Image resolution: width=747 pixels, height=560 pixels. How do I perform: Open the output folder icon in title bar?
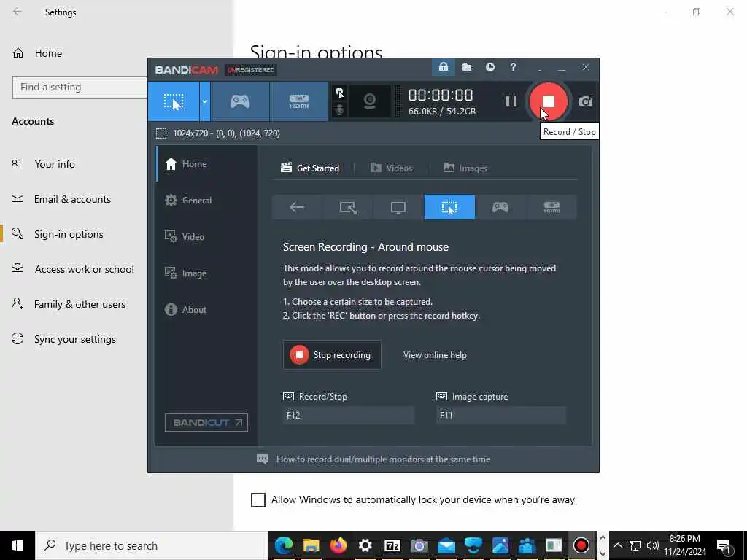click(467, 67)
